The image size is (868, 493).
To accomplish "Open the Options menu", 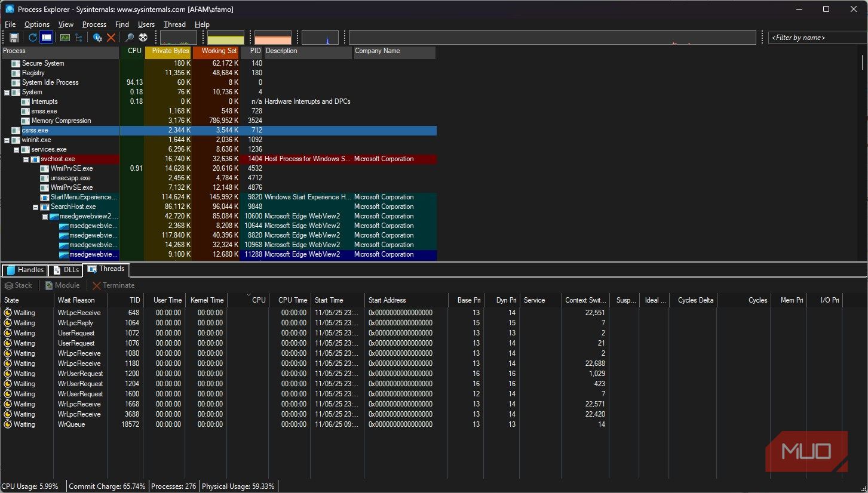I will click(x=37, y=24).
